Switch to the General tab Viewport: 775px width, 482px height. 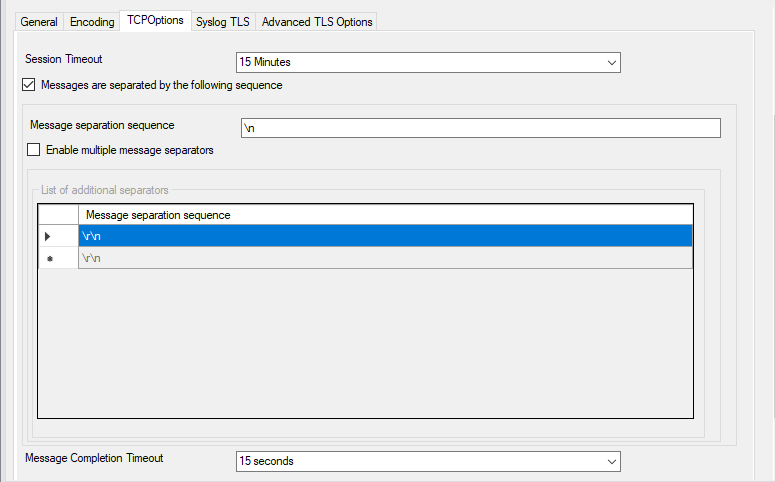click(x=39, y=22)
